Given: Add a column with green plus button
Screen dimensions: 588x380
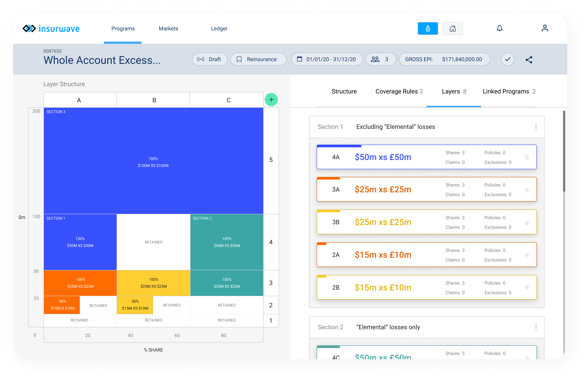Looking at the screenshot, I should [271, 100].
